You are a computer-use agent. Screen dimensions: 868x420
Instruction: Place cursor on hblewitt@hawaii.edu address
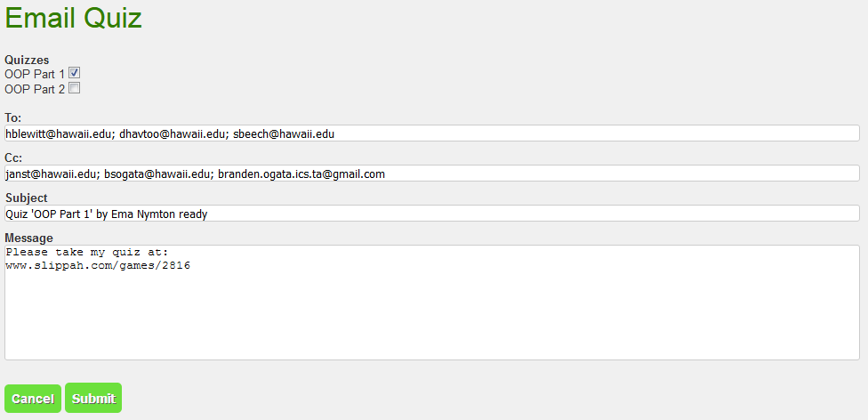pos(59,133)
